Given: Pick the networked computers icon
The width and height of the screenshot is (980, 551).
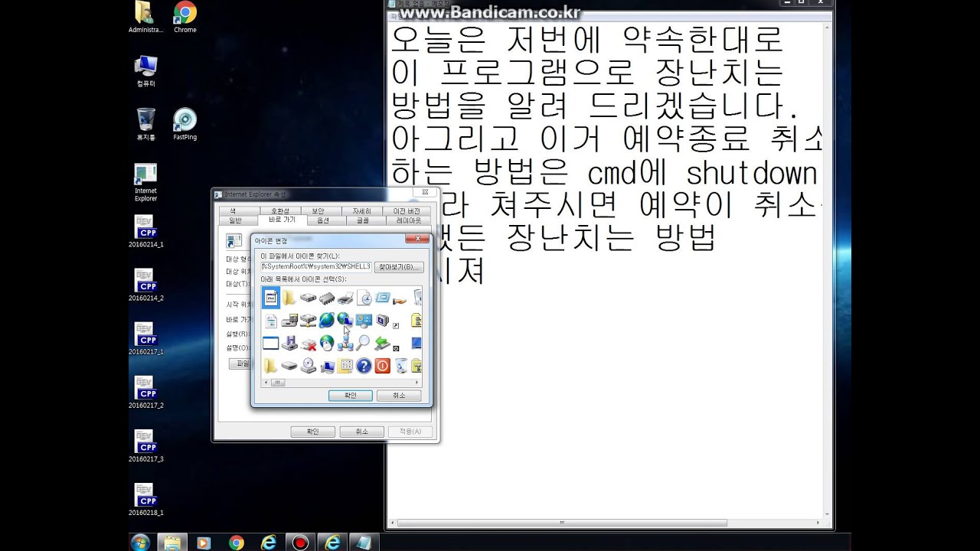Looking at the screenshot, I should click(345, 344).
